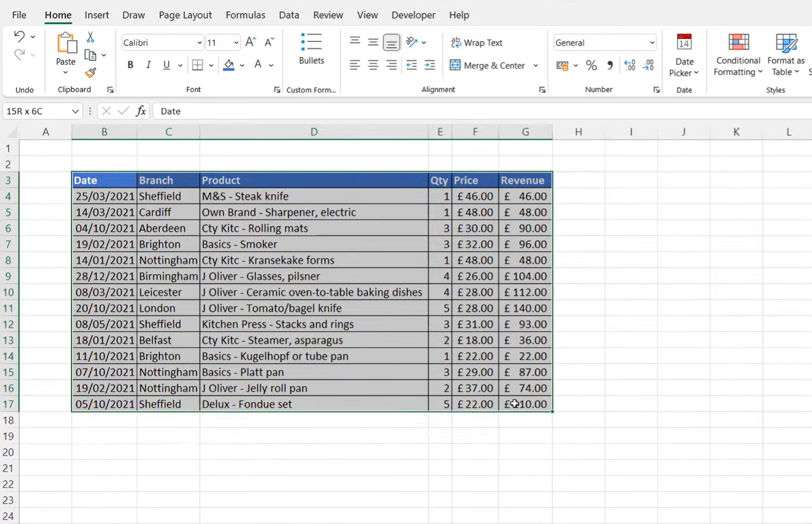This screenshot has width=812, height=524.
Task: Open the Format as Table dropdown
Action: (x=786, y=55)
